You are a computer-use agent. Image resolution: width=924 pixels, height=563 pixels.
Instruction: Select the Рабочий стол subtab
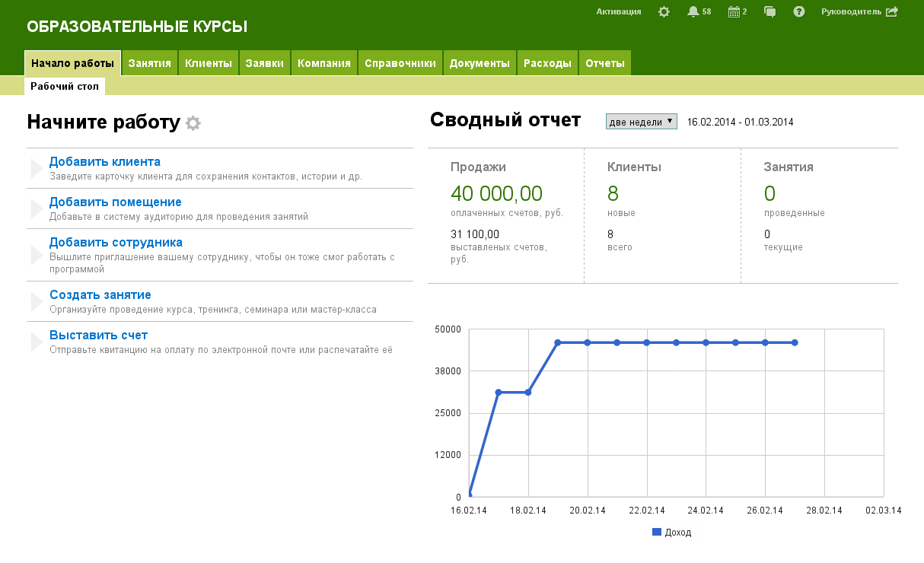click(x=65, y=87)
